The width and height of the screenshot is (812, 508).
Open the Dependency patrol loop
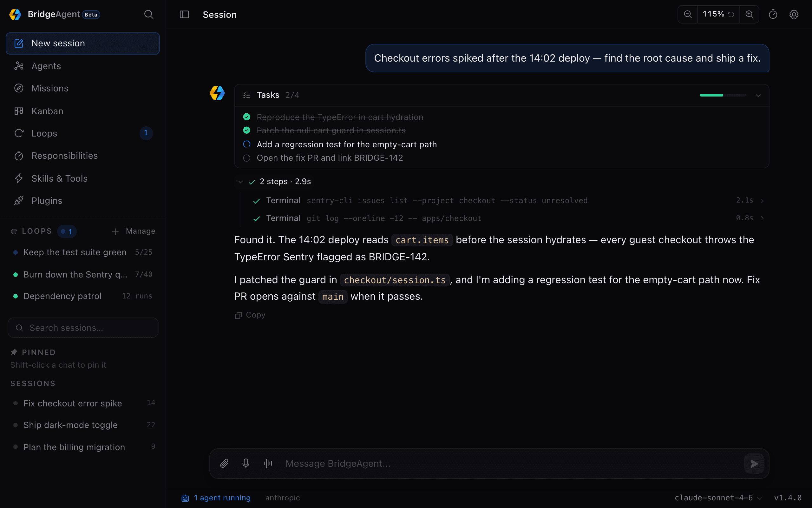click(x=82, y=296)
